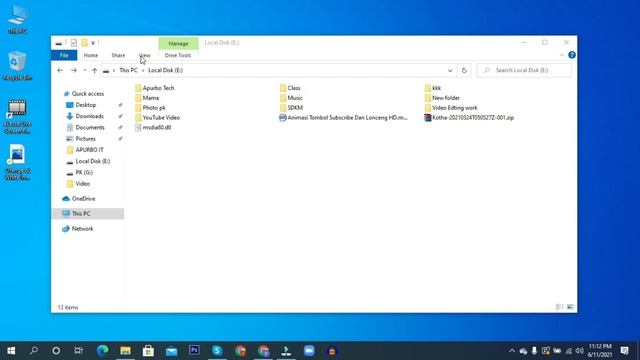This screenshot has height=360, width=640.
Task: Select Network in the navigation pane
Action: click(82, 229)
